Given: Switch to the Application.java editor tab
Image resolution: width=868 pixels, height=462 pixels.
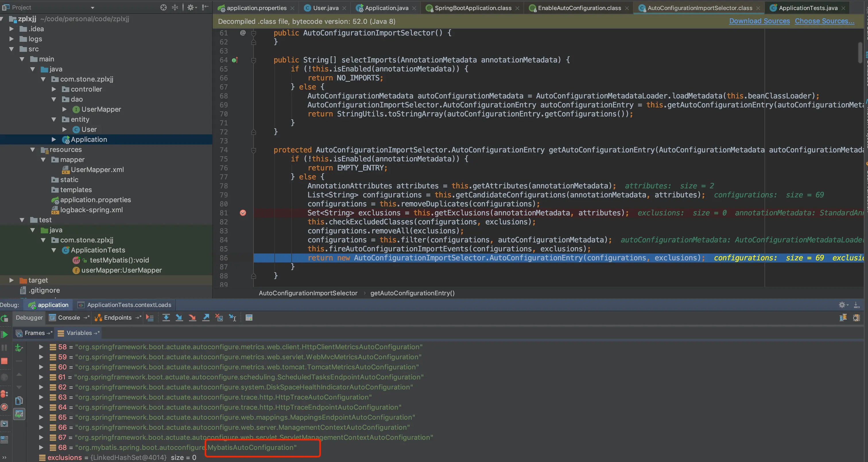Looking at the screenshot, I should [x=386, y=8].
